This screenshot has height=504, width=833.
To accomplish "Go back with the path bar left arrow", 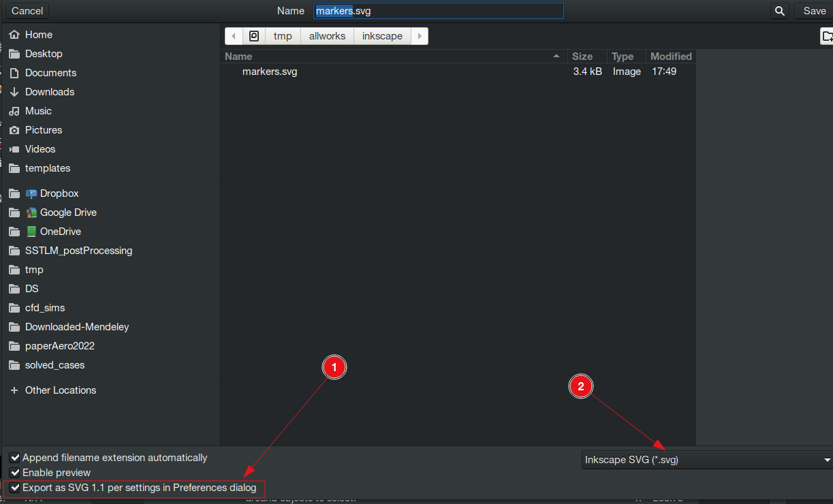I will (x=234, y=36).
